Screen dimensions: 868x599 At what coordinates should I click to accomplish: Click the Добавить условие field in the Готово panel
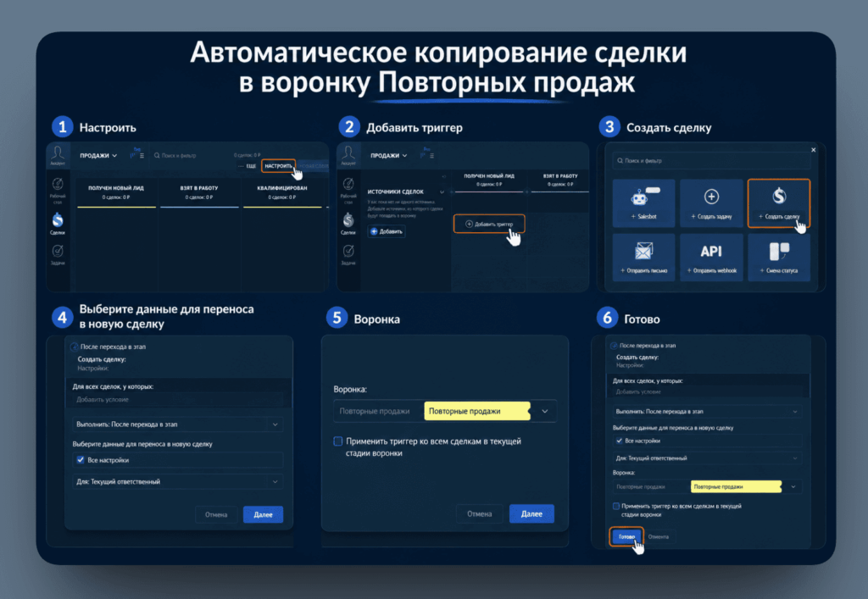(x=708, y=391)
